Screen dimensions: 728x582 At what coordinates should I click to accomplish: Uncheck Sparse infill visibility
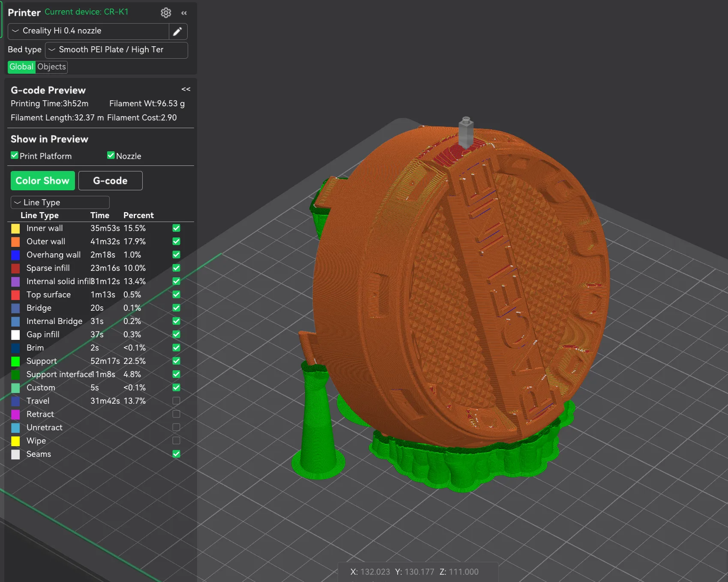pos(176,268)
